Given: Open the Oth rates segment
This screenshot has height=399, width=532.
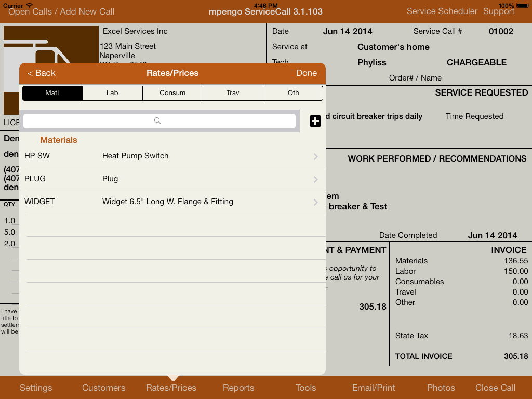Looking at the screenshot, I should click(293, 93).
